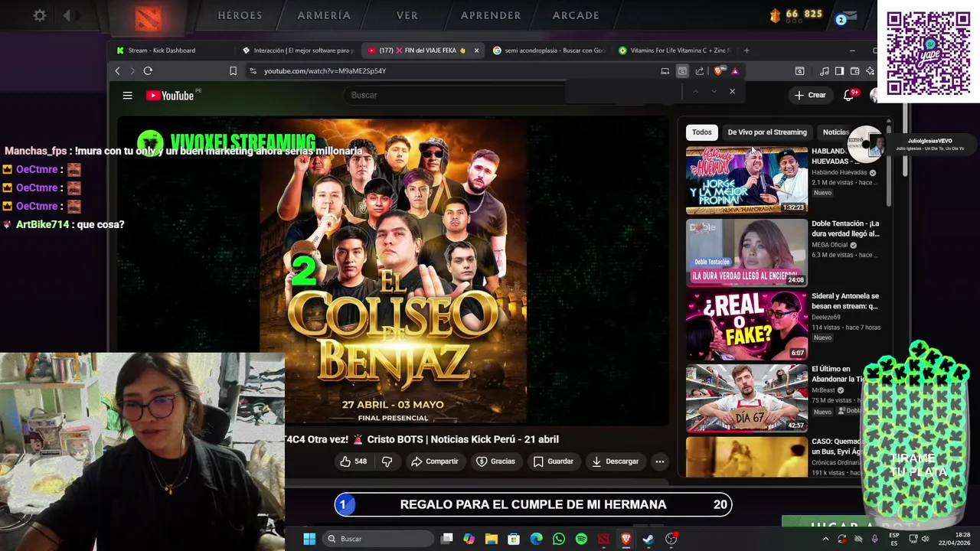Open Doble Tentación video thumbnail
The width and height of the screenshot is (980, 551).
(746, 253)
